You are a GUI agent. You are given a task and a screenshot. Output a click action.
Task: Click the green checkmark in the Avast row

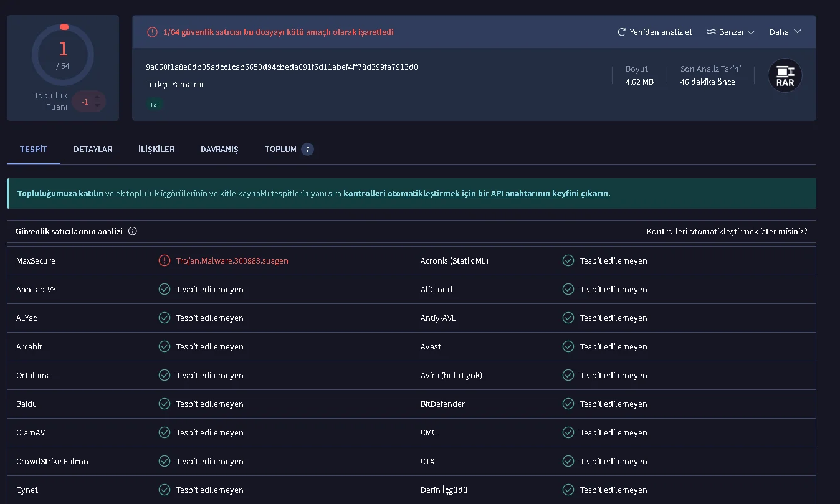click(568, 346)
